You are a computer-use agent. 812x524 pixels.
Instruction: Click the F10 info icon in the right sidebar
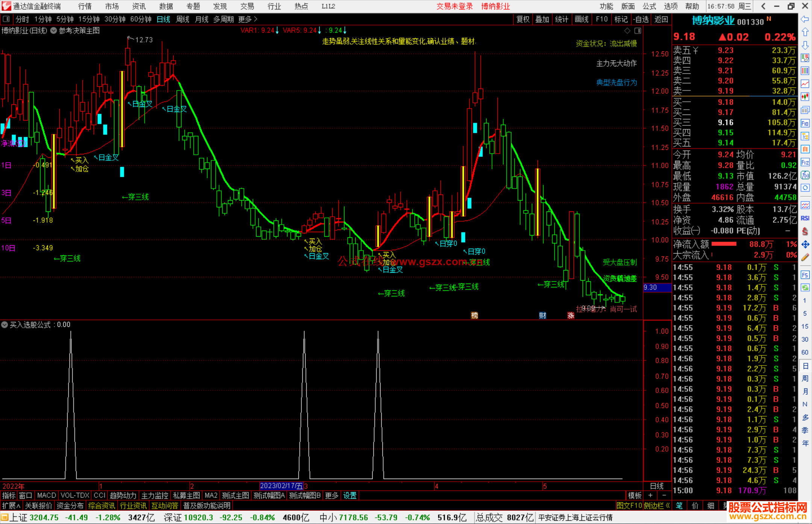click(805, 123)
